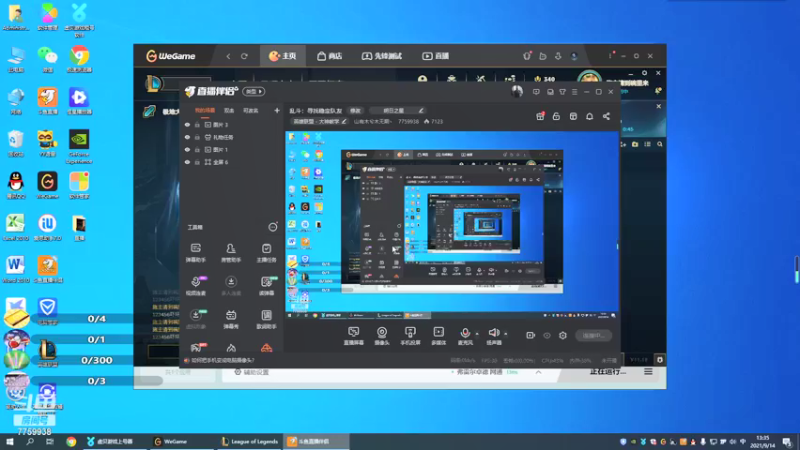The image size is (800, 450).
Task: Click the edit pencil next to 明日之星
Action: (x=421, y=110)
